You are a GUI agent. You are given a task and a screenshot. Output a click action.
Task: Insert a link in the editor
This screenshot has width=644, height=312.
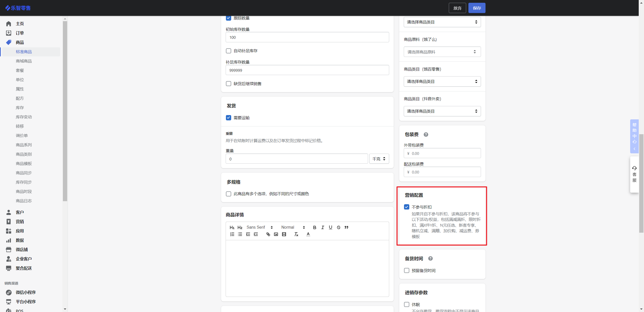point(268,234)
